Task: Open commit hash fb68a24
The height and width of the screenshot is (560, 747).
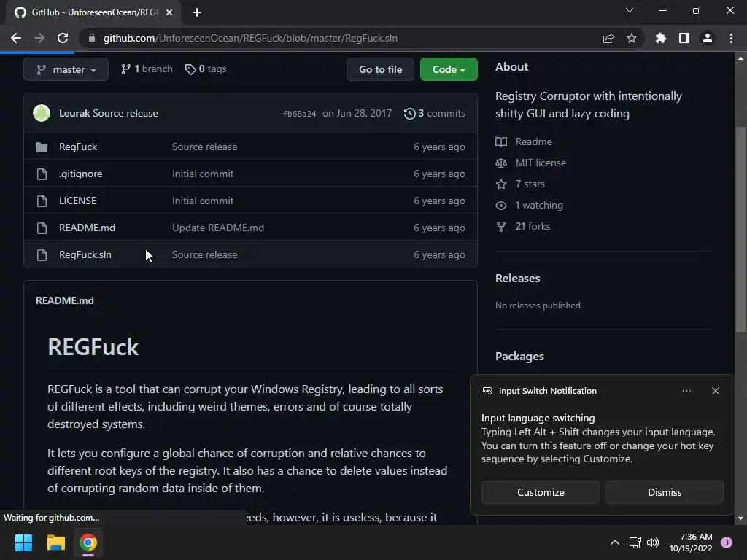Action: pyautogui.click(x=299, y=114)
